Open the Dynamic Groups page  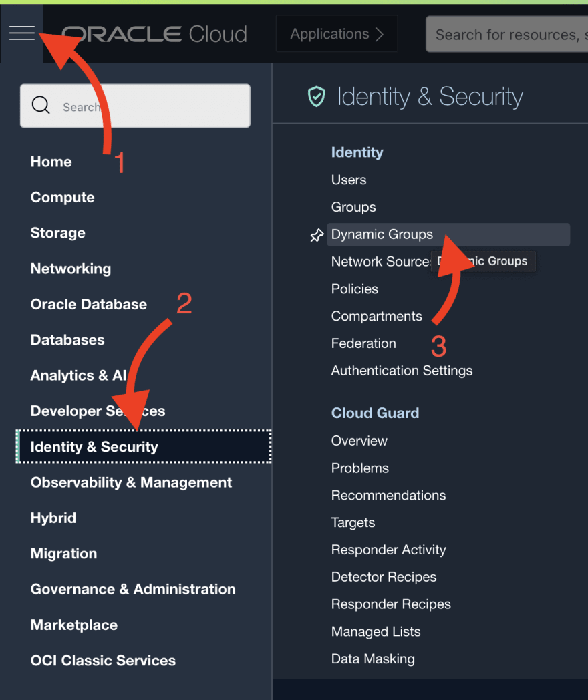pyautogui.click(x=448, y=235)
